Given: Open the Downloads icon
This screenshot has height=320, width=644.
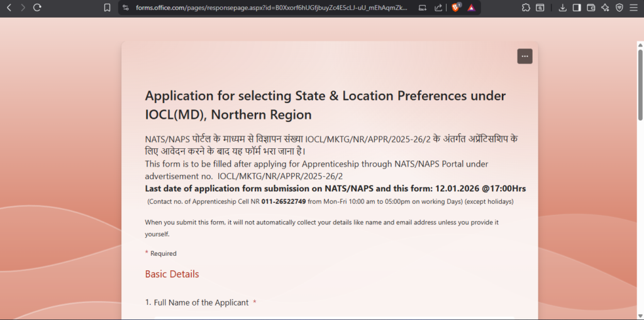Looking at the screenshot, I should pyautogui.click(x=563, y=8).
